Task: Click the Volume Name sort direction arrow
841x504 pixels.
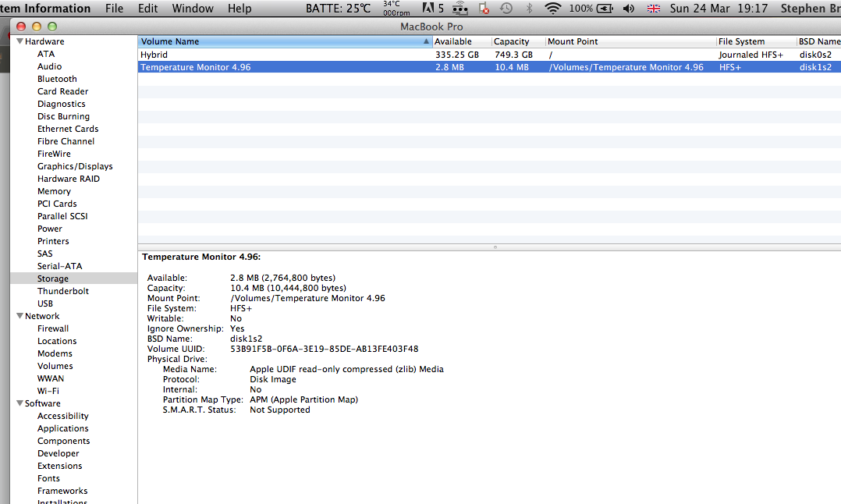Action: pos(427,41)
